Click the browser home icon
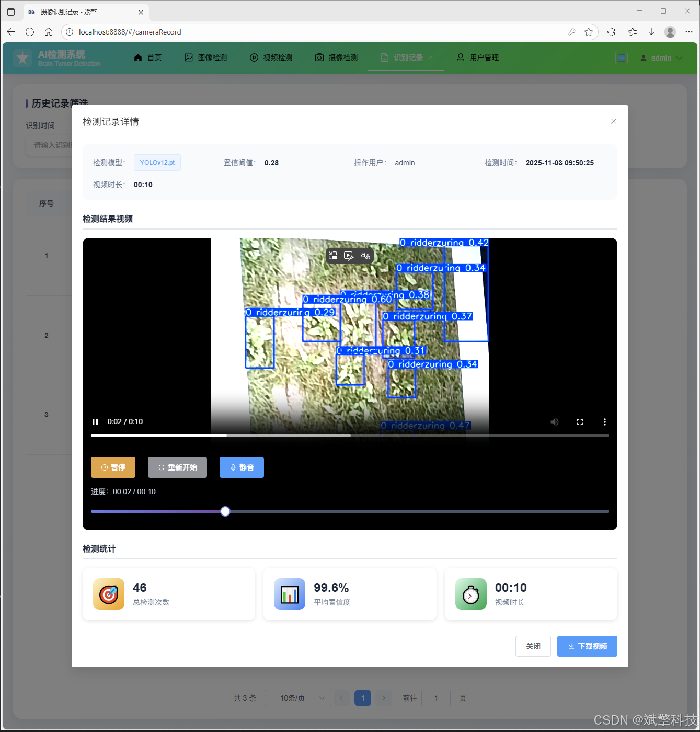The width and height of the screenshot is (700, 732). pos(49,32)
